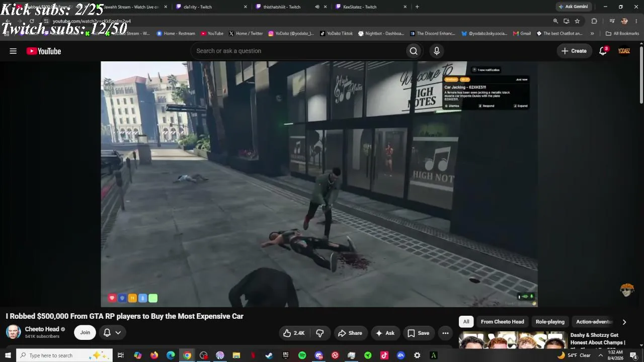Open Cheeto Head channel avatar

(13, 332)
